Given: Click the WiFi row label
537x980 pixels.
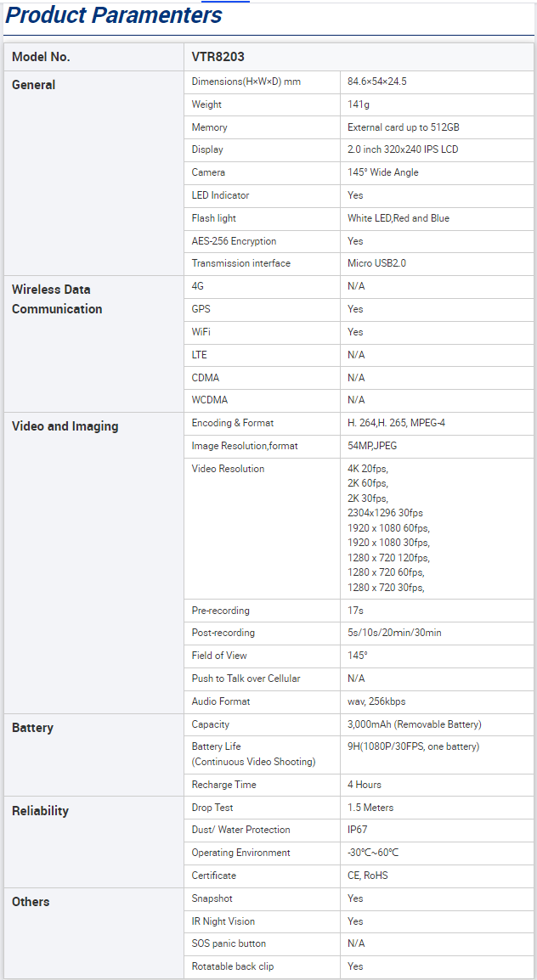Looking at the screenshot, I should (201, 332).
